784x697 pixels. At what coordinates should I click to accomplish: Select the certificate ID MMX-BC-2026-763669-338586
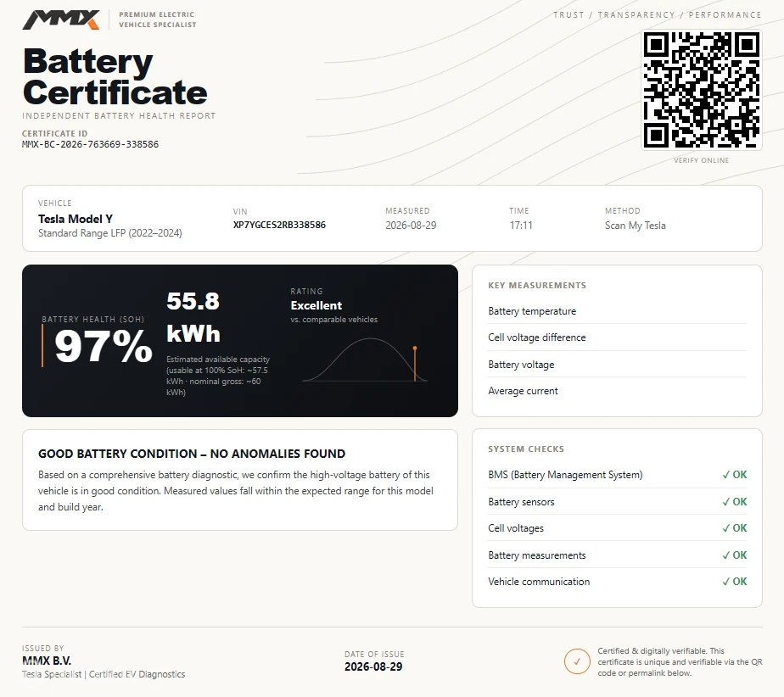pos(90,144)
